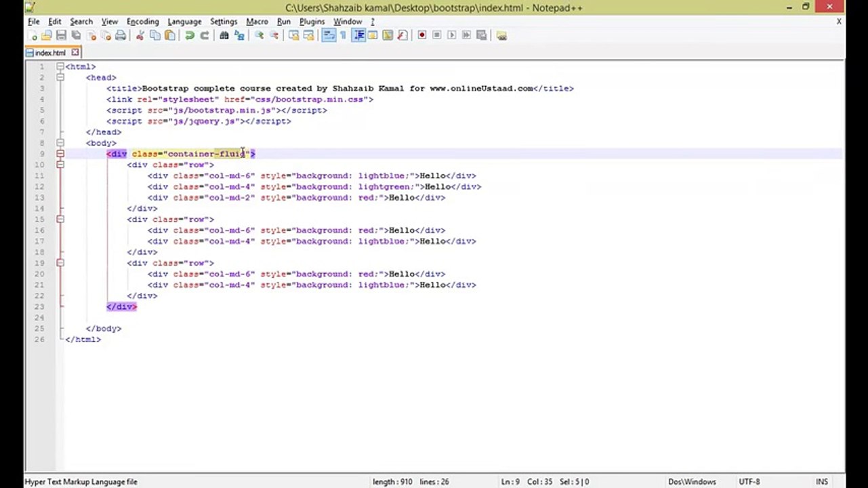The image size is (868, 488).
Task: Collapse the row div fold on line 19
Action: tap(60, 263)
